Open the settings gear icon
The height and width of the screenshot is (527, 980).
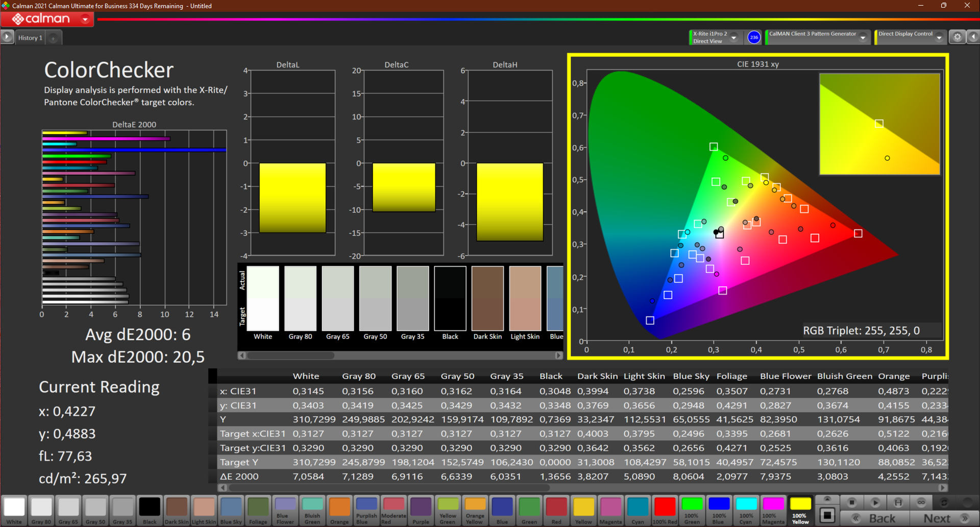(958, 37)
